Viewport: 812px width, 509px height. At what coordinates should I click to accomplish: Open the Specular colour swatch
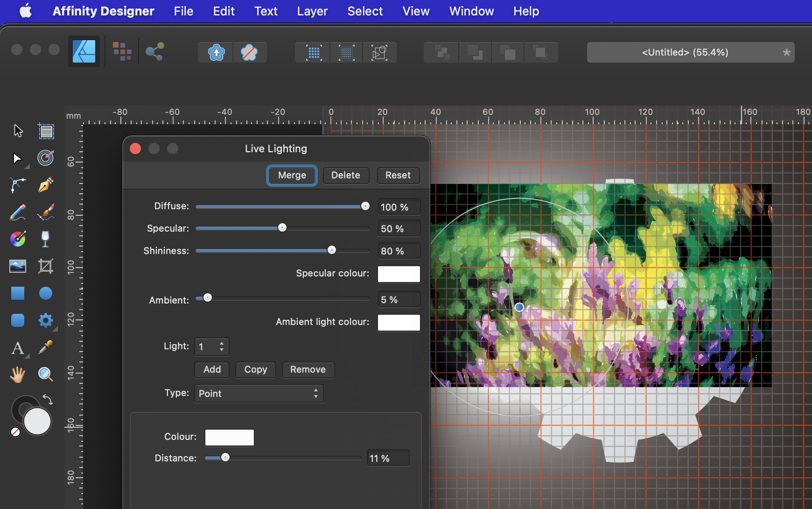pyautogui.click(x=399, y=274)
